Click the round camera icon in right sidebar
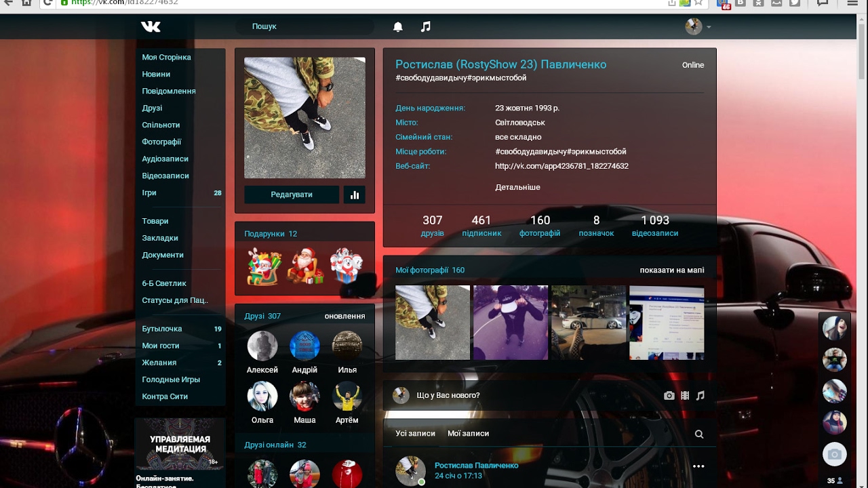This screenshot has height=488, width=868. pyautogui.click(x=835, y=454)
